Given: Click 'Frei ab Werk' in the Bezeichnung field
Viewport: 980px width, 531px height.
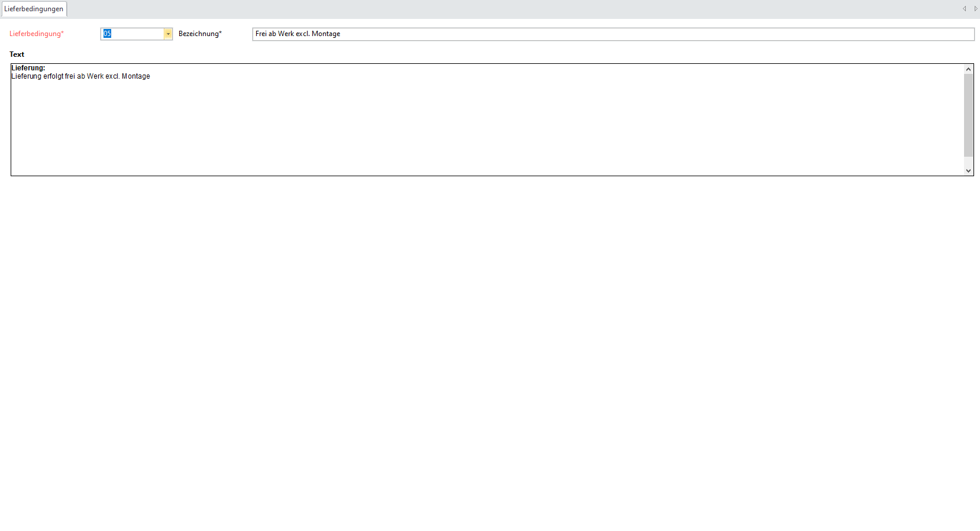Looking at the screenshot, I should coord(274,34).
